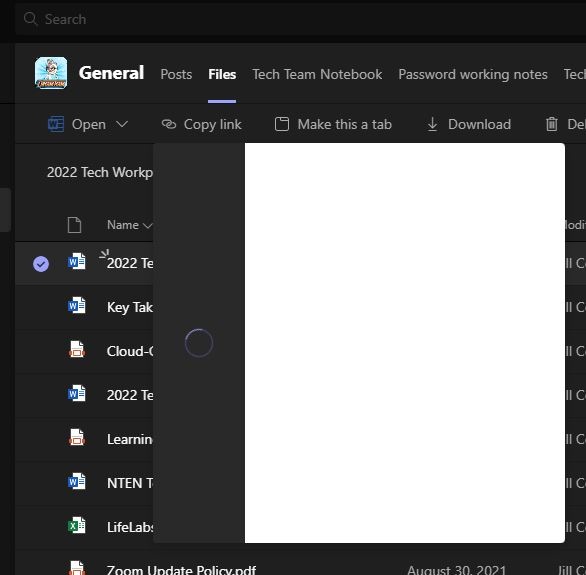Screen dimensions: 586x575
Task: Open the General team avatar icon
Action: (51, 73)
